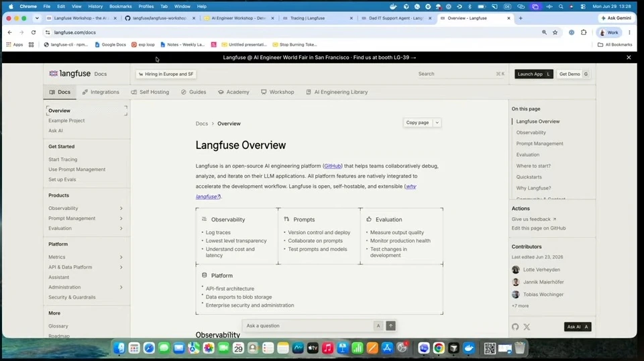Go back with the browser back arrow
This screenshot has width=644, height=361.
(10, 32)
